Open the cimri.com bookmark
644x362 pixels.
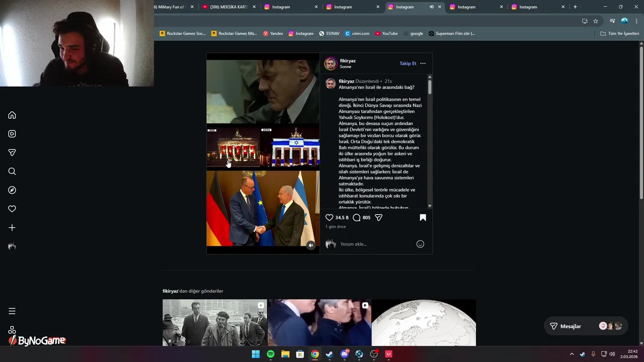pos(357,34)
